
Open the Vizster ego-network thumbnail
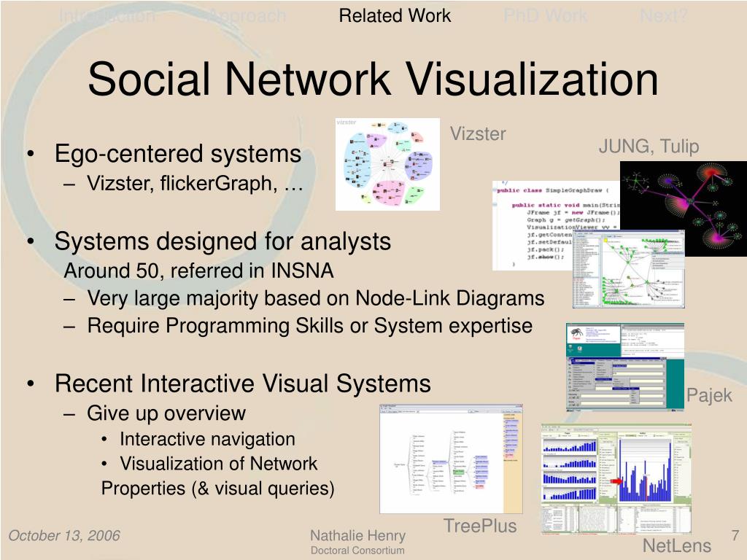[387, 164]
